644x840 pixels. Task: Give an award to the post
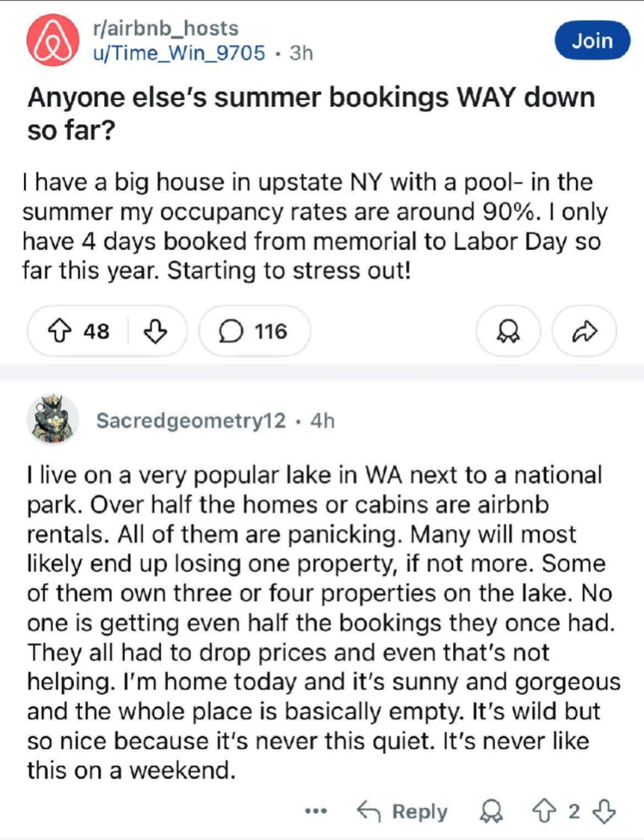pos(508,330)
